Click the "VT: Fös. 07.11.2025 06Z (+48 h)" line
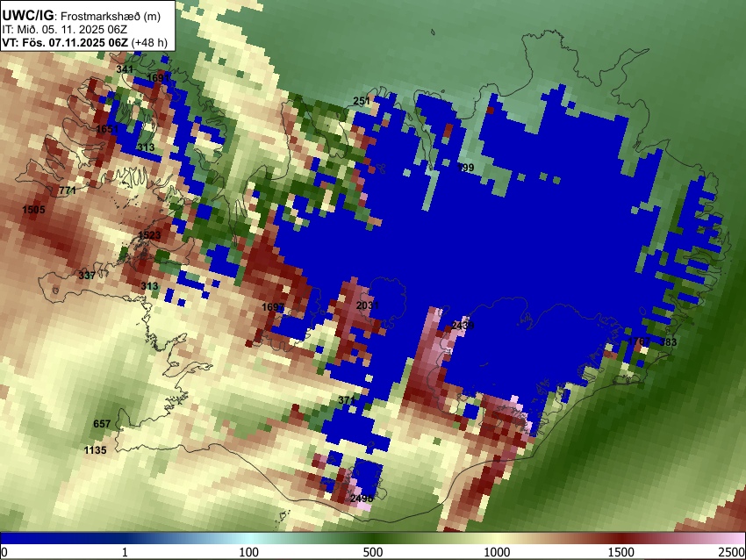 coord(84,42)
